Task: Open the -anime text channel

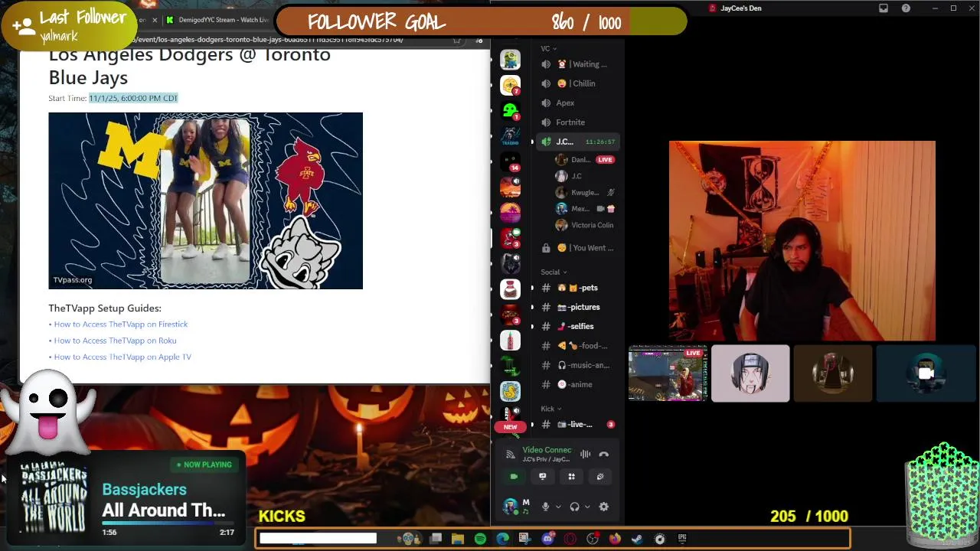Action: (577, 384)
